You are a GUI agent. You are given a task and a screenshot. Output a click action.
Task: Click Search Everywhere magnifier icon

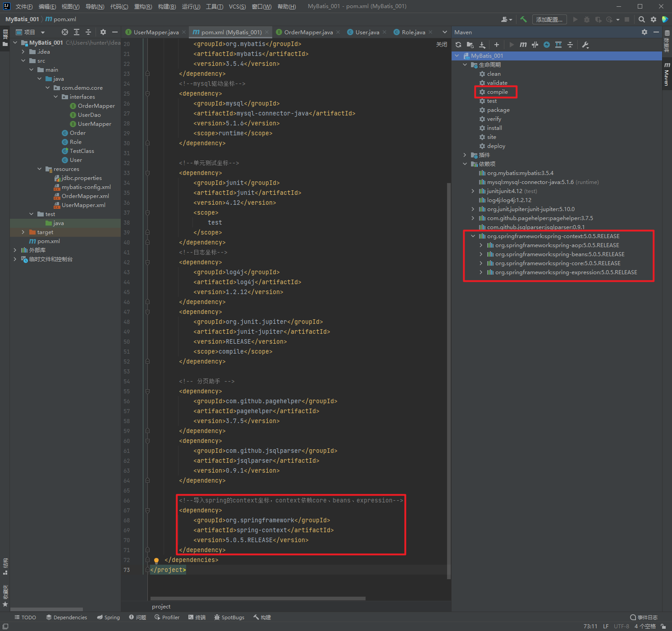tap(641, 19)
